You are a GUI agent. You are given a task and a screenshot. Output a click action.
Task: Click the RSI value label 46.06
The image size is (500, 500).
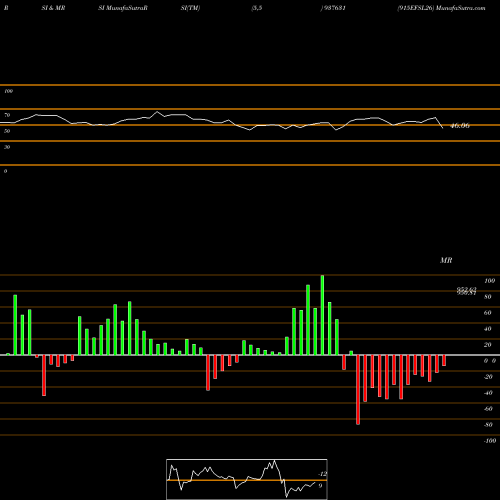(460, 126)
